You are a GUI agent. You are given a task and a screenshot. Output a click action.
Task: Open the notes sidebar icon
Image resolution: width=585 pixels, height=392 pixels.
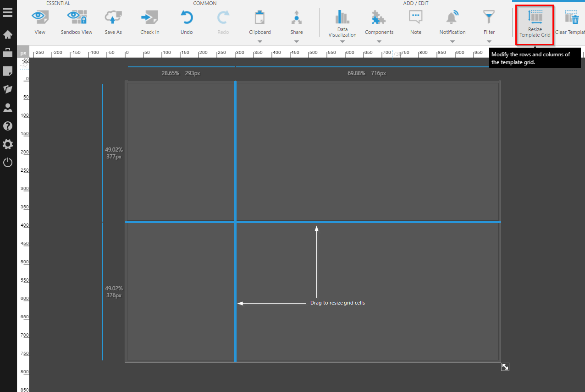(8, 71)
